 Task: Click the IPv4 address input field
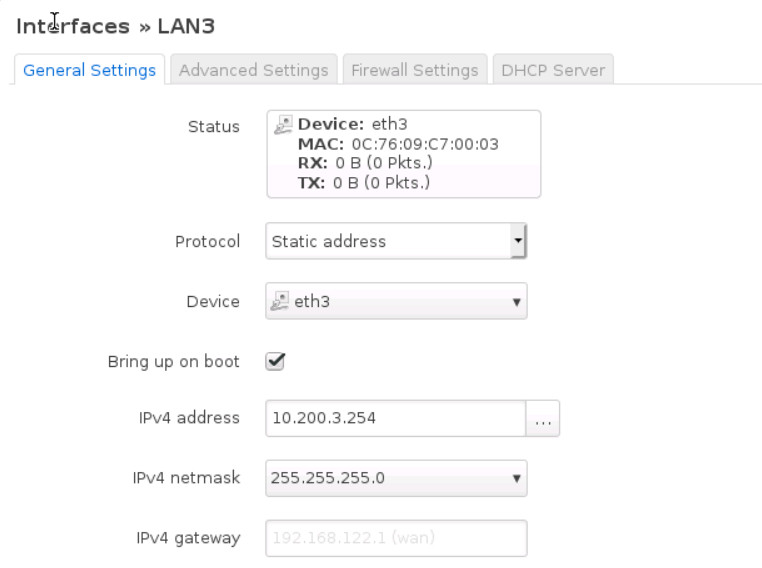pyautogui.click(x=395, y=419)
